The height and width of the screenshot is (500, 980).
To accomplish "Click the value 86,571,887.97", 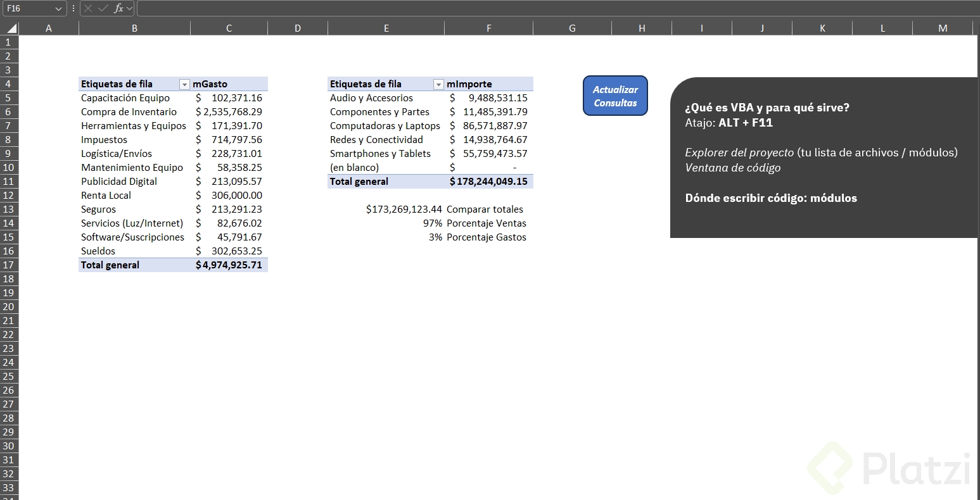I will click(488, 126).
